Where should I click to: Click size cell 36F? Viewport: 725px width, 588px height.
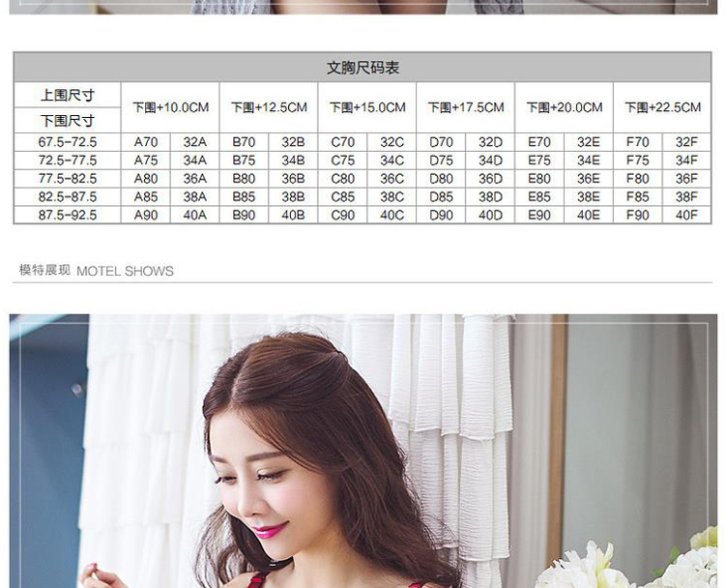click(x=686, y=179)
